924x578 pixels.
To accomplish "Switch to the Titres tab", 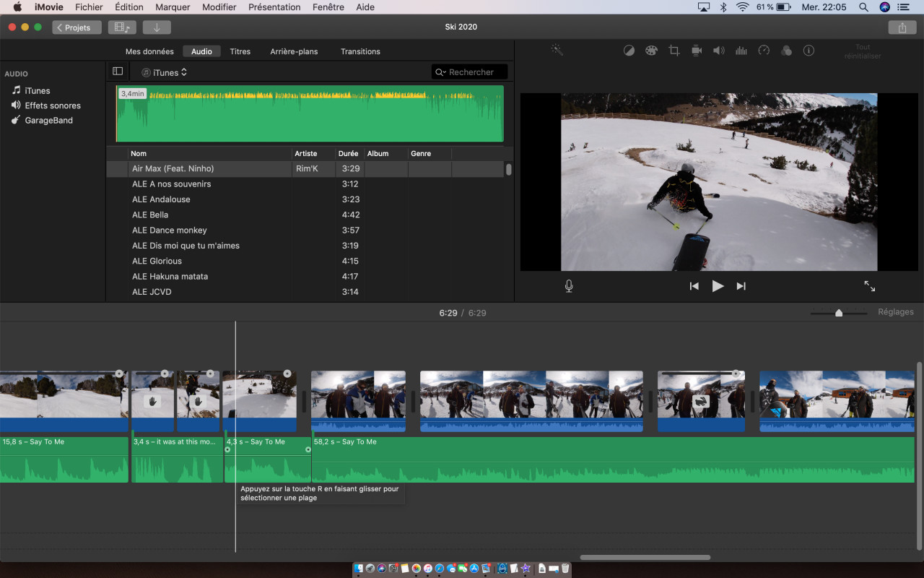I will tap(240, 51).
